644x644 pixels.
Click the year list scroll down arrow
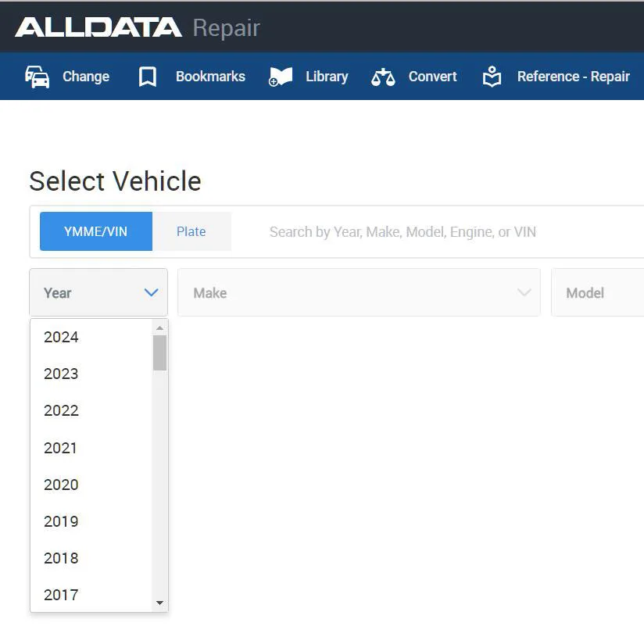(159, 603)
